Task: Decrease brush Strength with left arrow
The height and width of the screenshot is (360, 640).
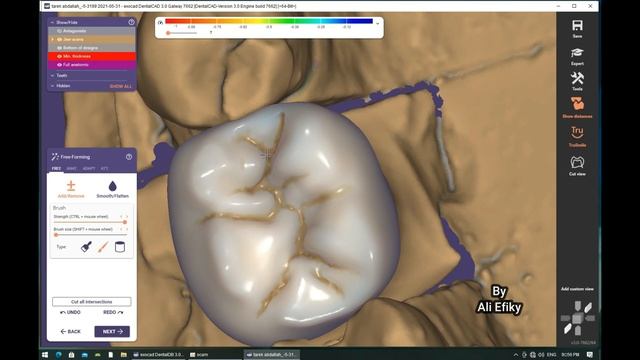Action: (x=121, y=217)
